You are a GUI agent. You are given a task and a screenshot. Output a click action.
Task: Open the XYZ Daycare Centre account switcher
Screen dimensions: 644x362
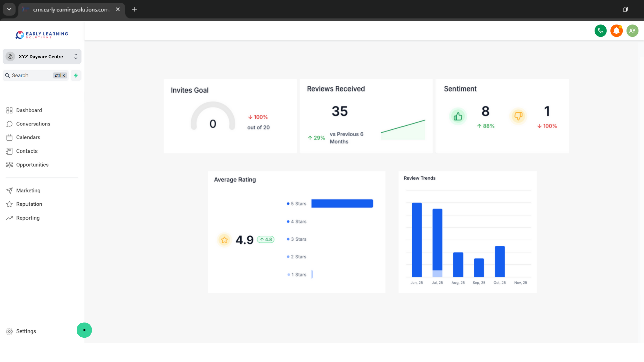pos(42,57)
